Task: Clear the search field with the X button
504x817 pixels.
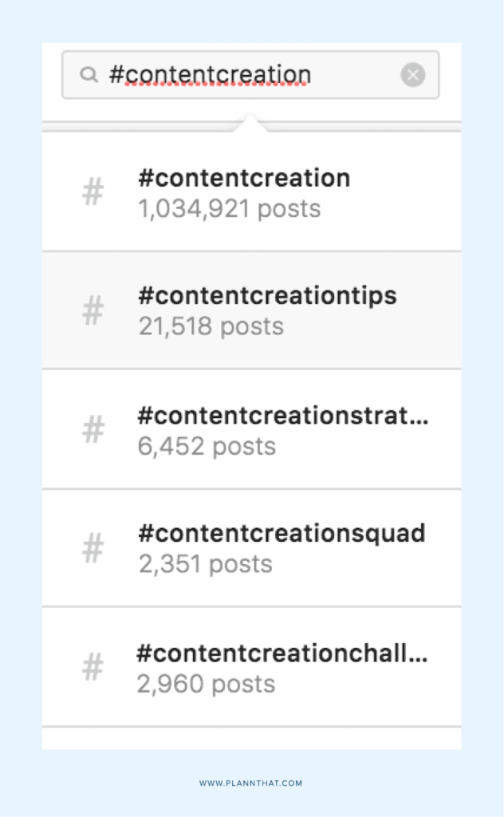Action: (412, 75)
